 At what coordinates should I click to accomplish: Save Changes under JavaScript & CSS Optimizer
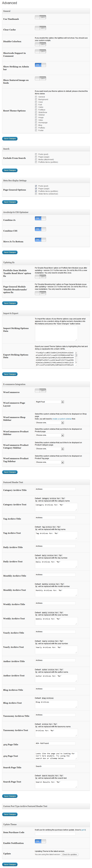(x=10, y=252)
